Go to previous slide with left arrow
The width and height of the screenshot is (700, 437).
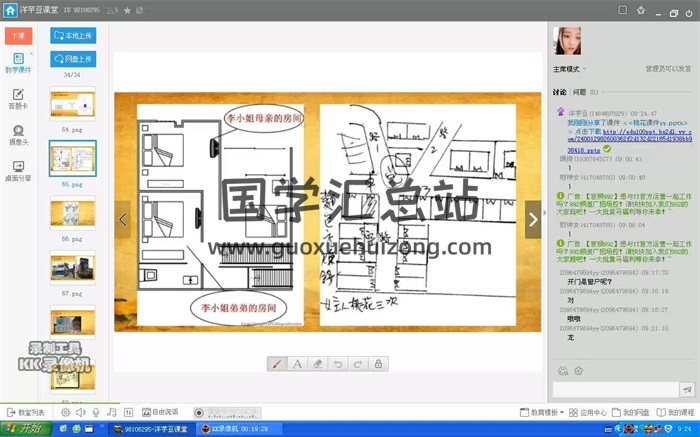(123, 218)
